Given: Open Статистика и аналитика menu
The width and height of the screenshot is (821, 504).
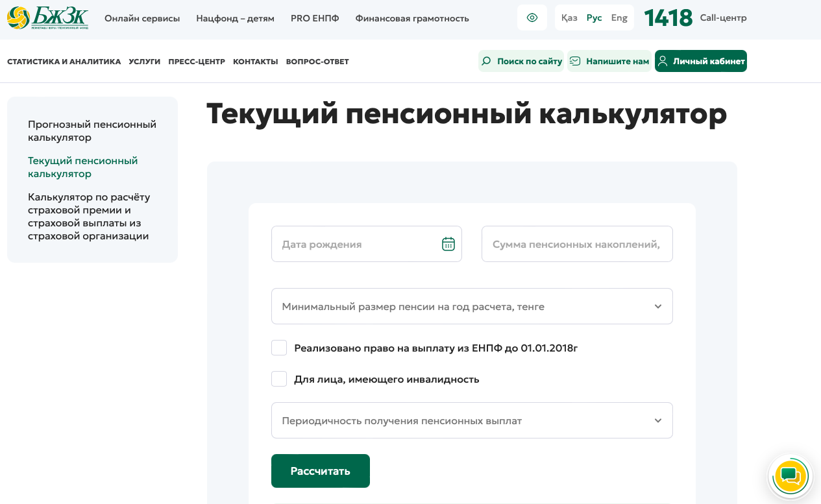Looking at the screenshot, I should 64,62.
